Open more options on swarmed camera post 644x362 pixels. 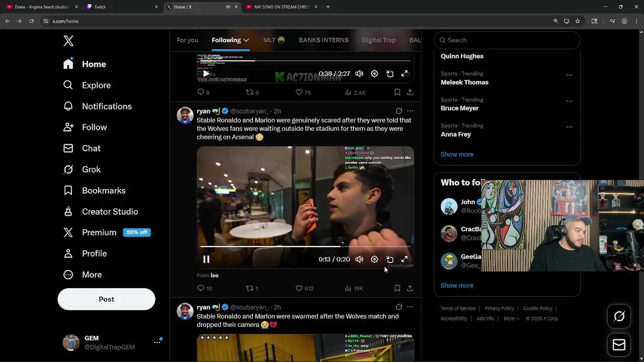[x=410, y=307]
